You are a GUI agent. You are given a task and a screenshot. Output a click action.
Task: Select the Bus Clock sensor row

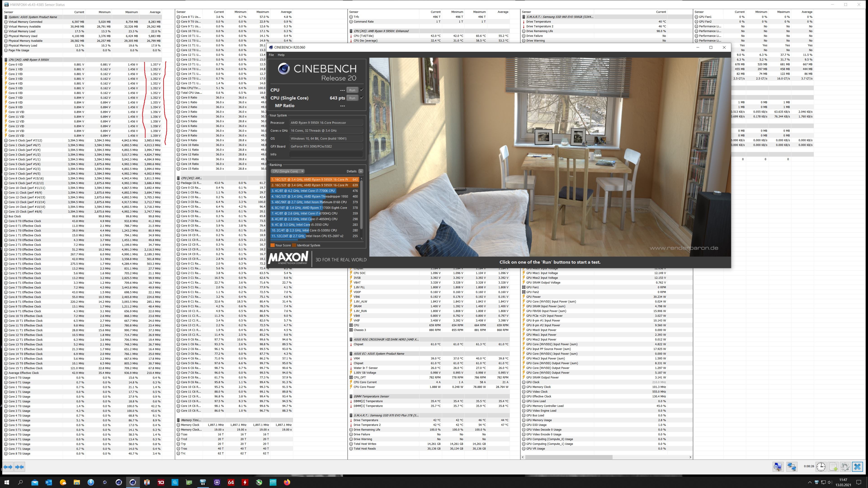tap(83, 216)
